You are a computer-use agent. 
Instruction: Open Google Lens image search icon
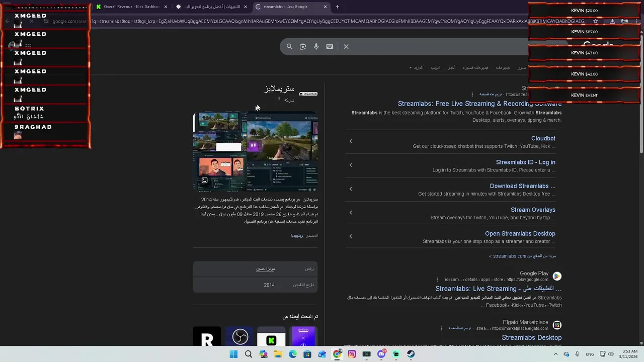302,46
